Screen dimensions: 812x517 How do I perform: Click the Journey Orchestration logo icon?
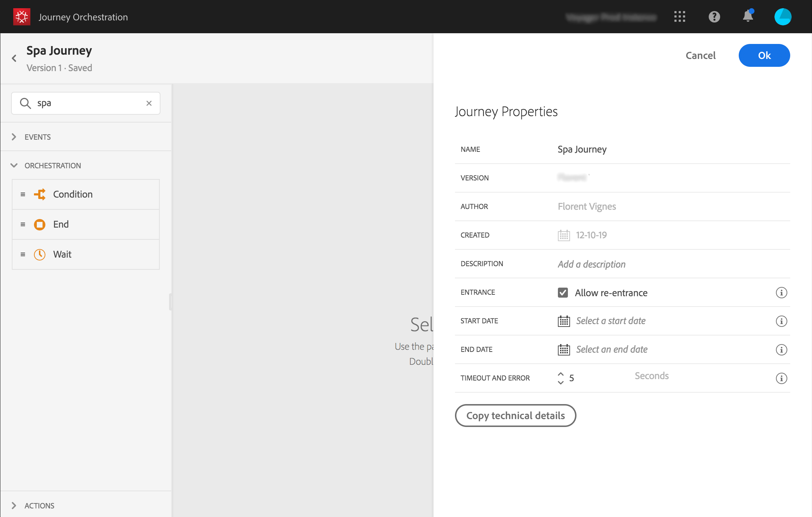pyautogui.click(x=21, y=17)
